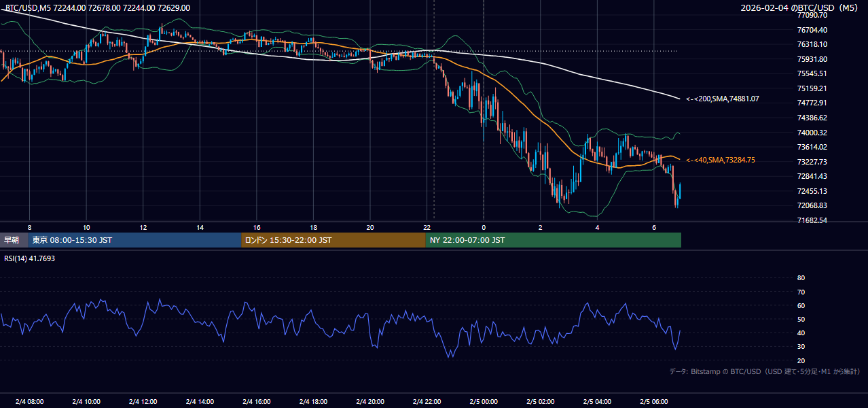This screenshot has width=868, height=408.
Task: Click the 72841.43 price axis label
Action: (812, 176)
